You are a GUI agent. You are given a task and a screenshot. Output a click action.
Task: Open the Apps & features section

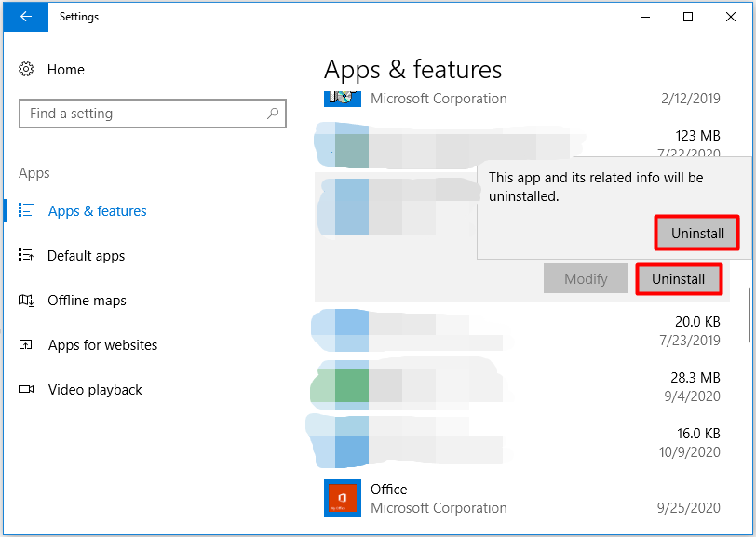[97, 211]
